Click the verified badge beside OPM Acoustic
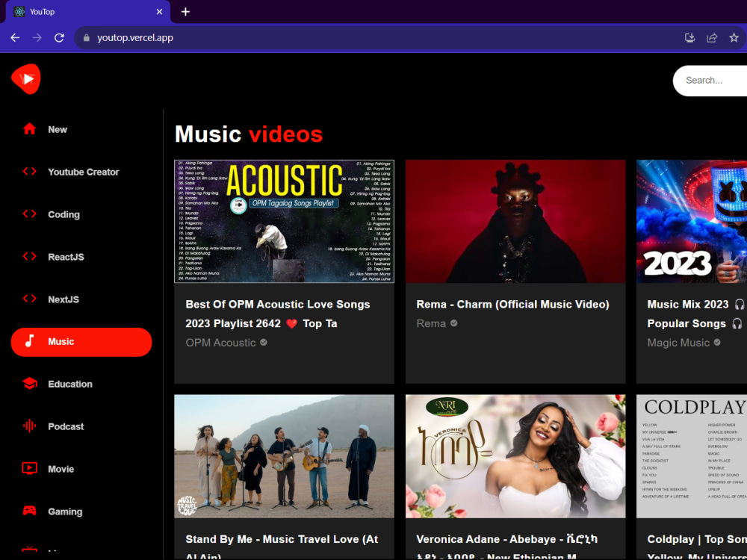The width and height of the screenshot is (747, 560). [263, 343]
